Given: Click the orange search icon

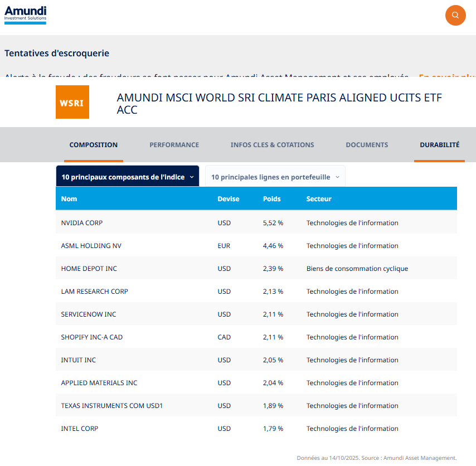Looking at the screenshot, I should [455, 15].
